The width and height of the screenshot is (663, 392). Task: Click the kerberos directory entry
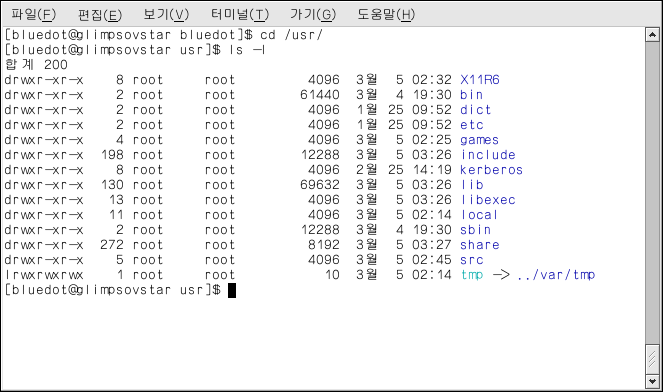(x=491, y=170)
